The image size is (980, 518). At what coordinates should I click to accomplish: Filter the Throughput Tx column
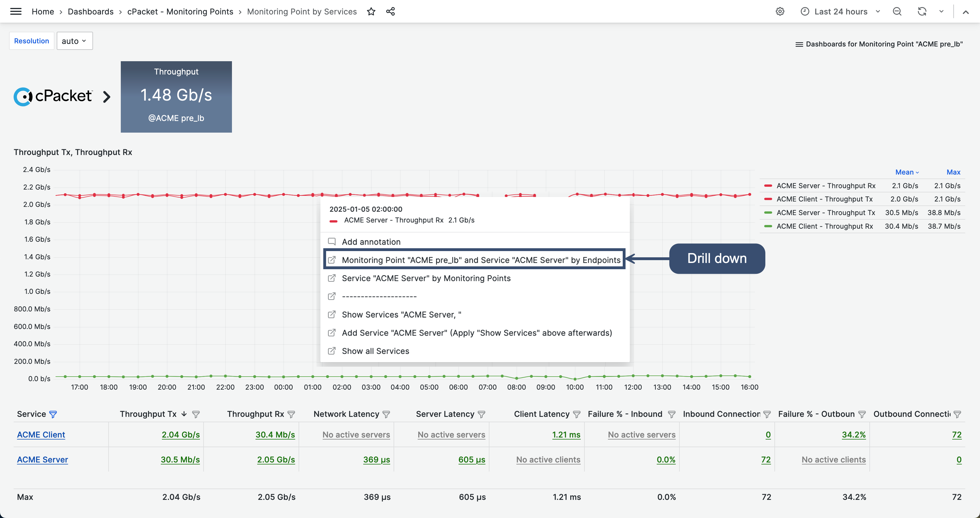coord(196,414)
